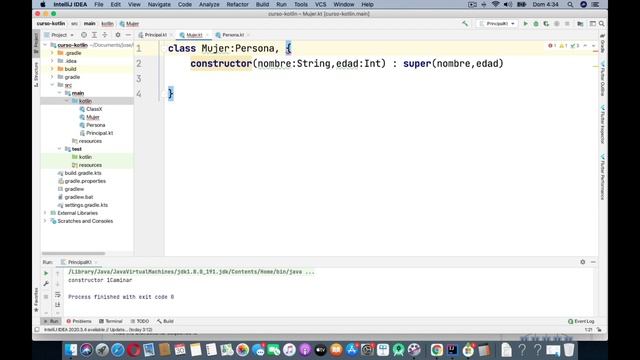Screen dimensions: 640x360
Task: Collapse all in Project panel
Action: [x=104, y=35]
